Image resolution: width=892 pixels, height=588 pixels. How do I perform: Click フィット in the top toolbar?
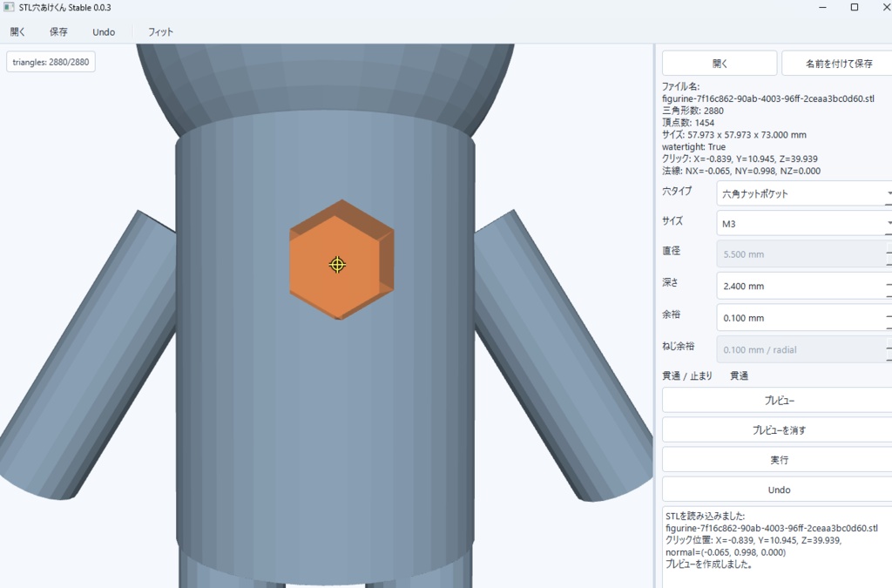160,32
